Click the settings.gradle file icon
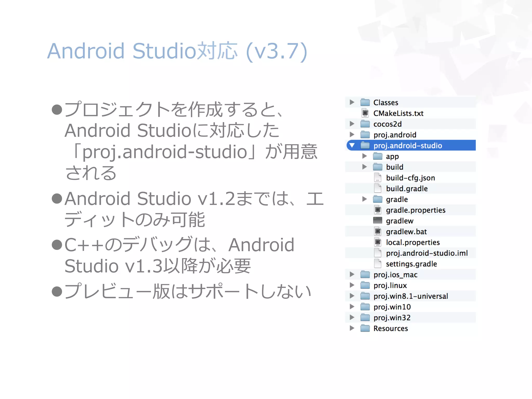 [378, 264]
